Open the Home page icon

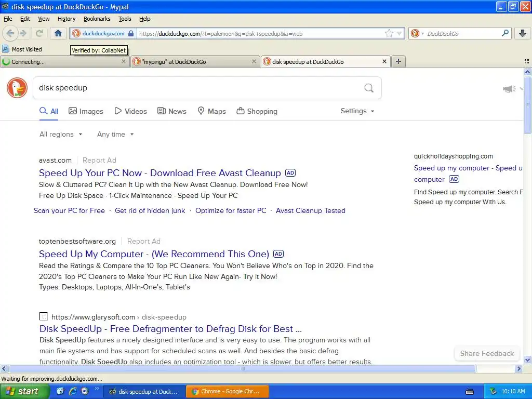pos(58,33)
